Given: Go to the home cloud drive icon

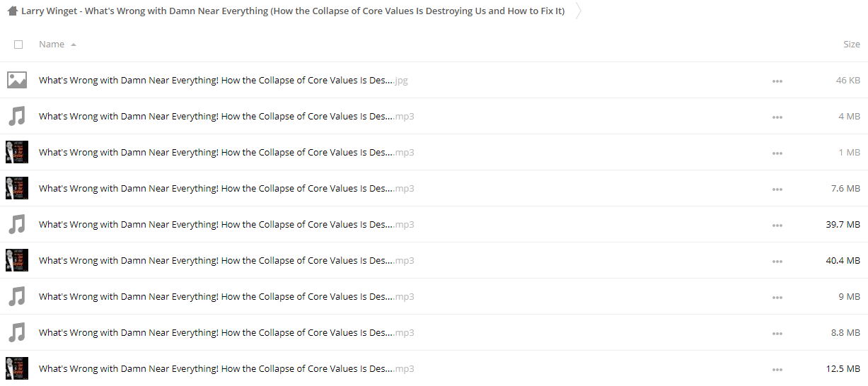Looking at the screenshot, I should 12,11.
